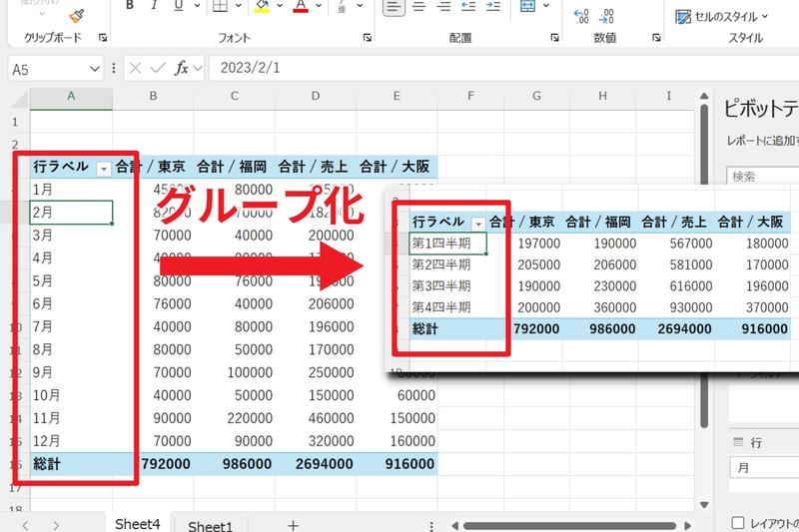Open the phonetic settings dropdown
799x532 pixels.
pos(360,6)
